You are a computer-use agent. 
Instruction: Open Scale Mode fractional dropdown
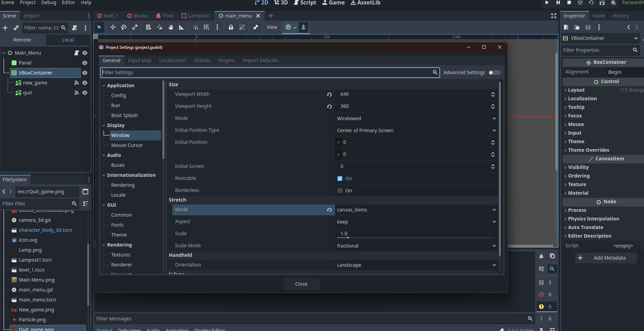[416, 246]
